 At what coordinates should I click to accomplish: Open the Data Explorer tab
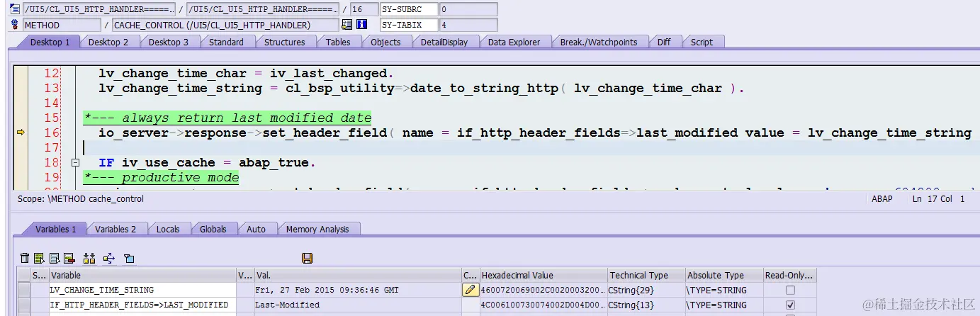pos(514,42)
